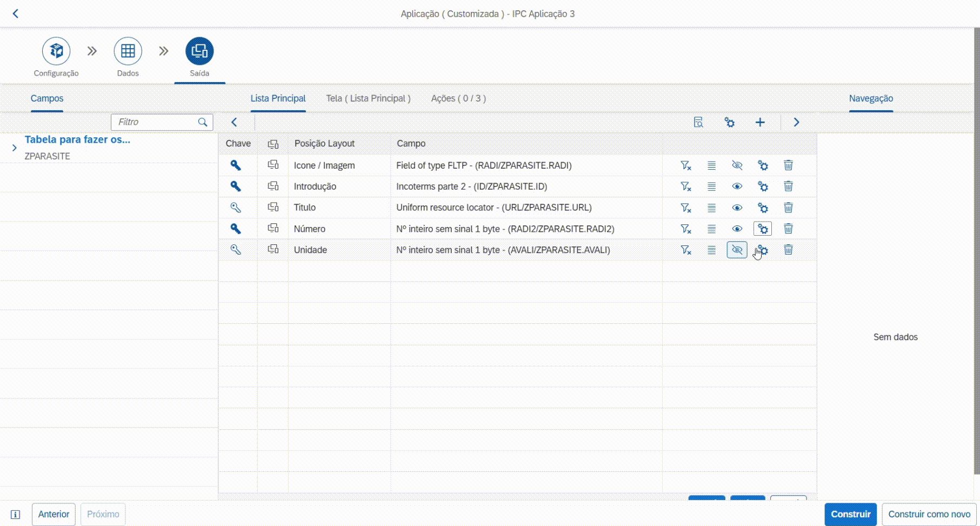Screen dimensions: 980x526
Task: Delete the Icone / Imagem row
Action: 788,165
